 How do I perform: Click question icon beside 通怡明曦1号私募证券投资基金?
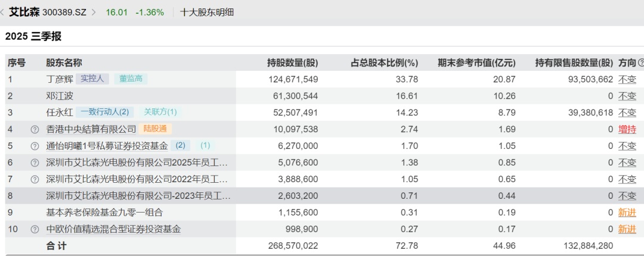(x=35, y=146)
